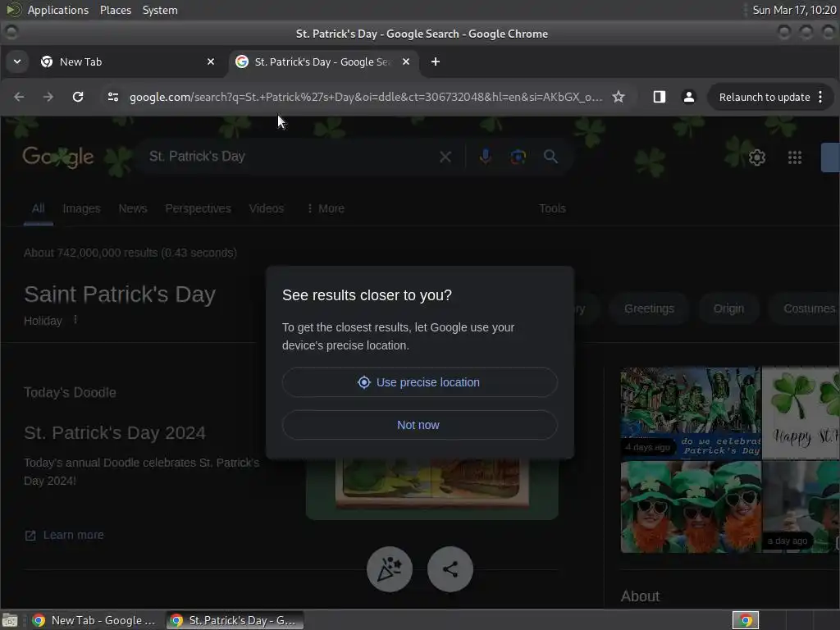Open the Applications menu
Screen dimensions: 840x630
58,10
